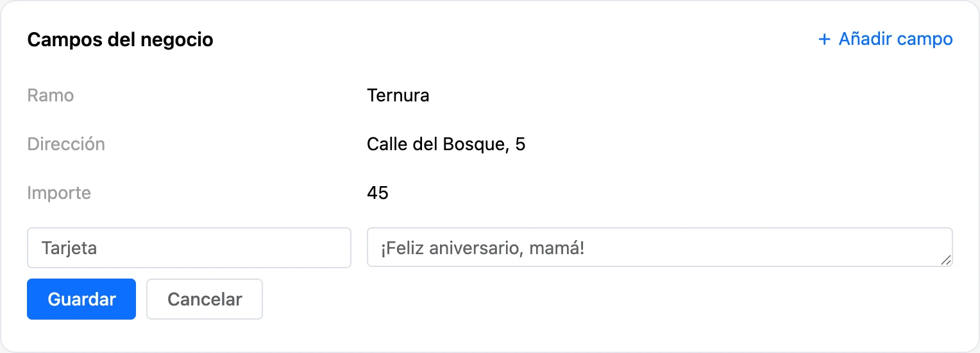Select the Importe field label
Image resolution: width=980 pixels, height=353 pixels.
[x=59, y=193]
